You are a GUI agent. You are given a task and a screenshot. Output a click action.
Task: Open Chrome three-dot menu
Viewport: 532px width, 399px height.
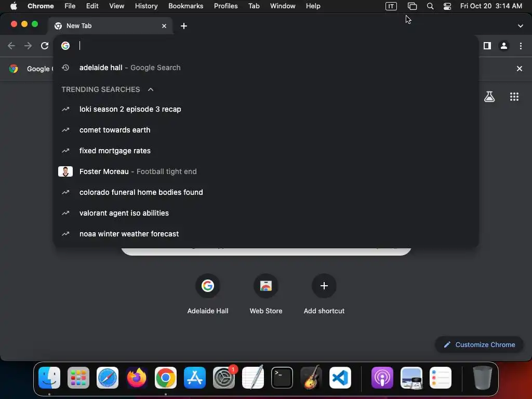pos(521,46)
